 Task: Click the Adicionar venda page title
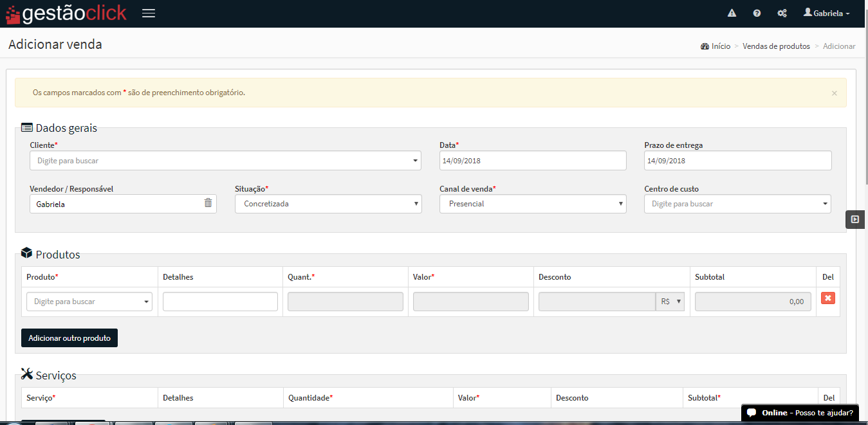point(55,44)
